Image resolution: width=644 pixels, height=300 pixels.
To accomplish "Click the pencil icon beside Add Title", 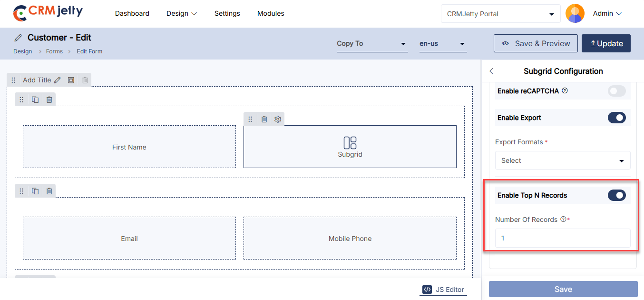I will (x=58, y=80).
